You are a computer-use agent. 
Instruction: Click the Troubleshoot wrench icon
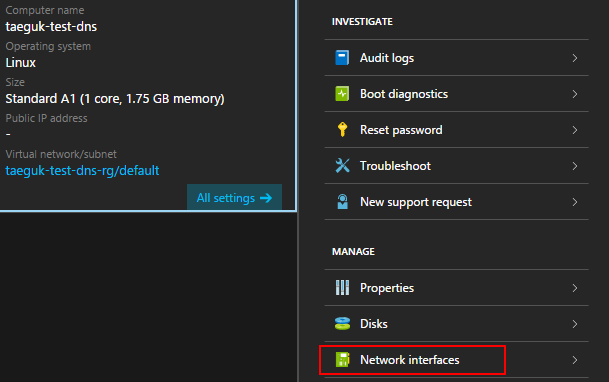342,166
